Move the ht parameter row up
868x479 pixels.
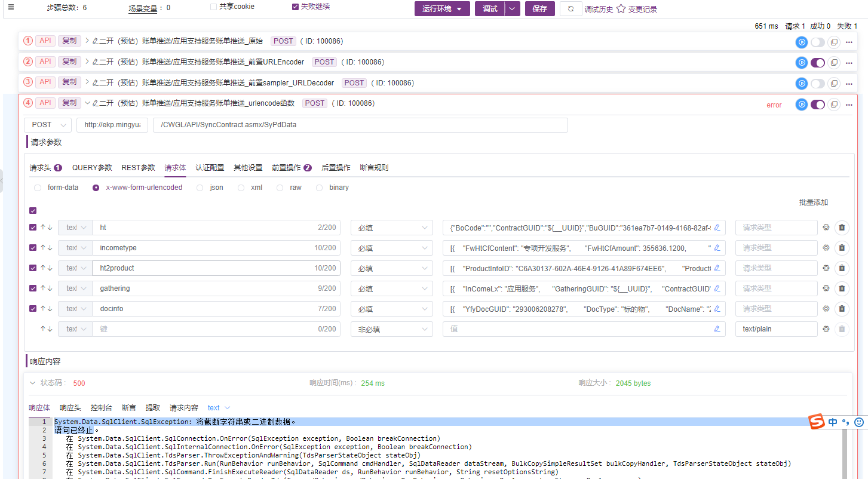coord(43,228)
